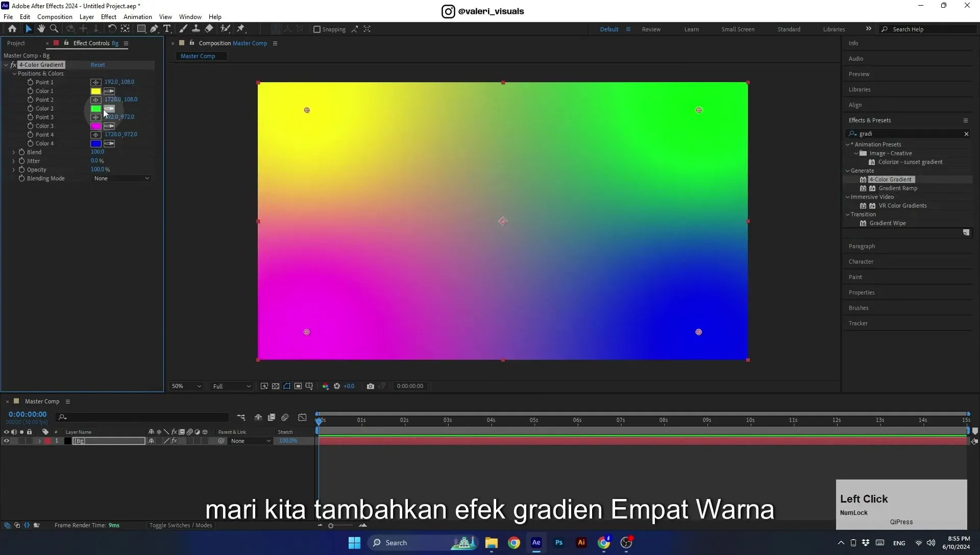Select the Clone Stamp tool

[196, 29]
